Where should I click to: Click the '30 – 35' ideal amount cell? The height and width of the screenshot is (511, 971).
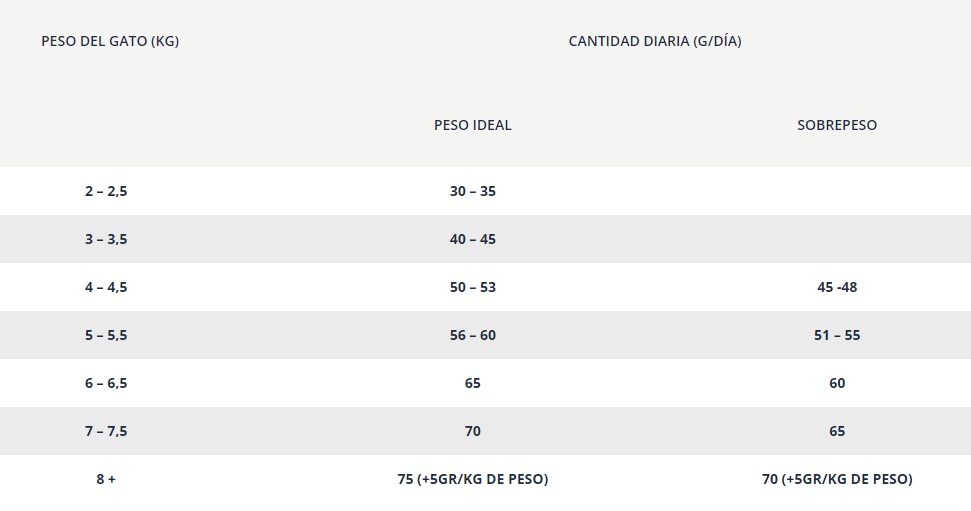473,191
